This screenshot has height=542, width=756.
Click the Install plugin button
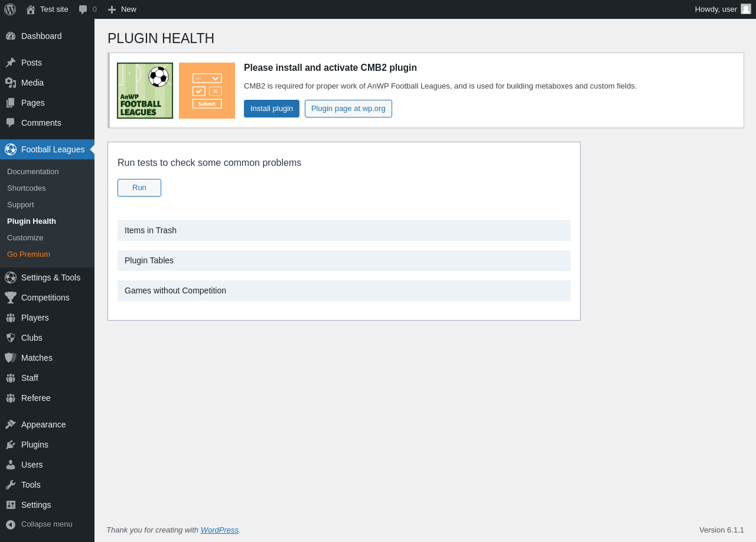(x=272, y=109)
